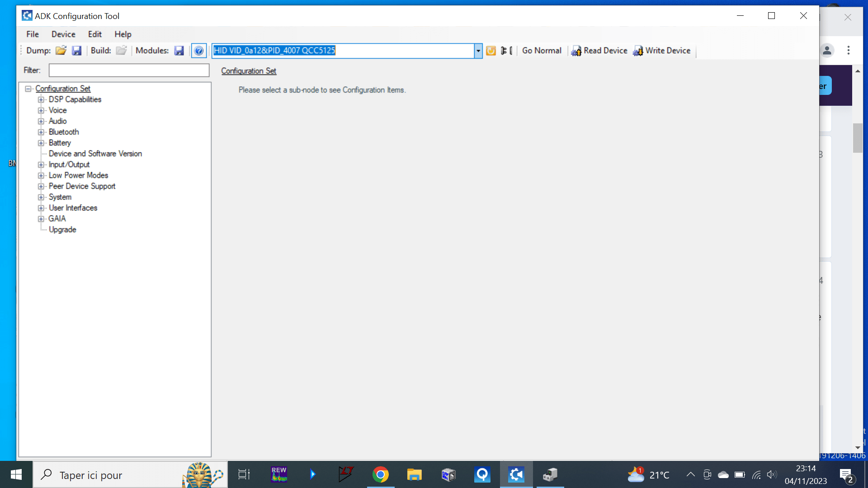Open a build folder with the Build icon
868x488 pixels.
pos(121,51)
